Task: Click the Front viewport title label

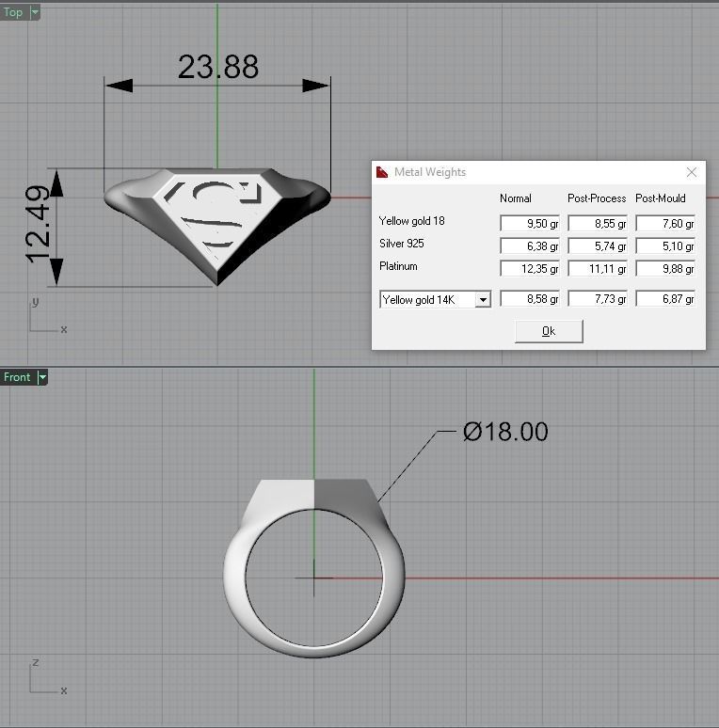Action: click(17, 377)
